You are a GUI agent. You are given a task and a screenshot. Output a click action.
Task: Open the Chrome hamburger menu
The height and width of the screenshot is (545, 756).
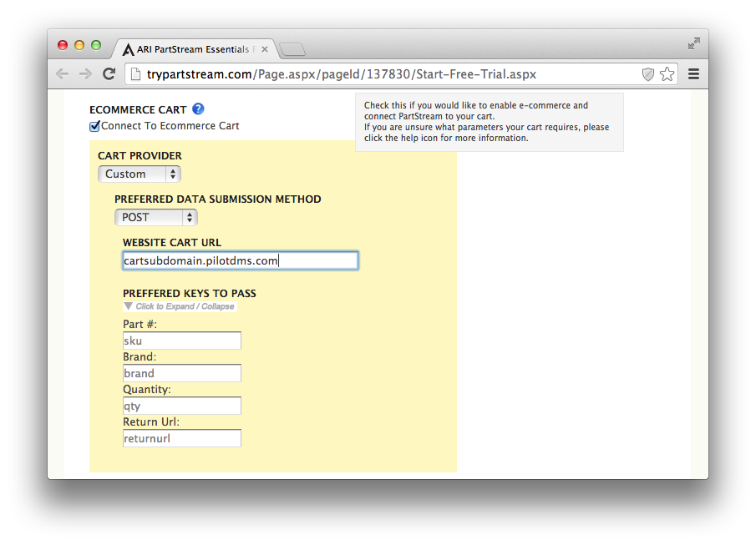pos(693,74)
